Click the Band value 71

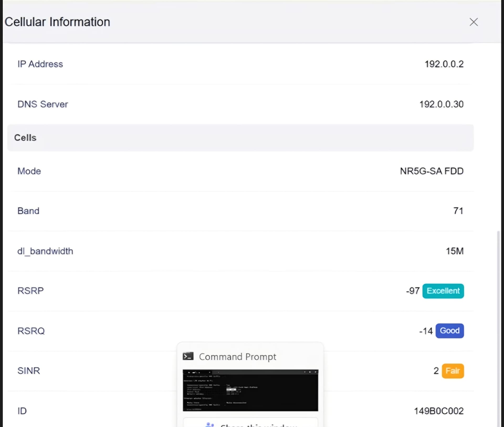click(x=458, y=211)
